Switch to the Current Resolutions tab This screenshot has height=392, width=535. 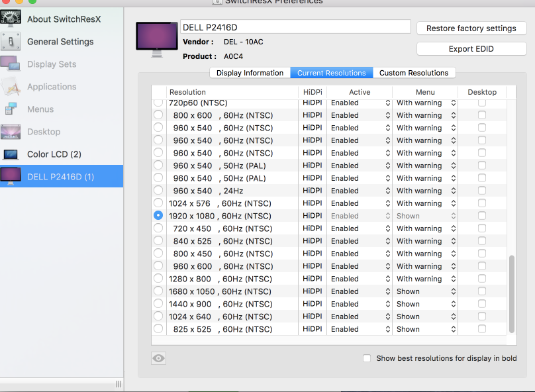pyautogui.click(x=331, y=73)
